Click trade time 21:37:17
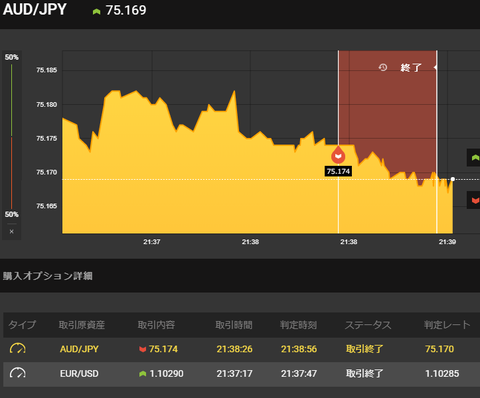This screenshot has height=398, width=480. pos(235,374)
